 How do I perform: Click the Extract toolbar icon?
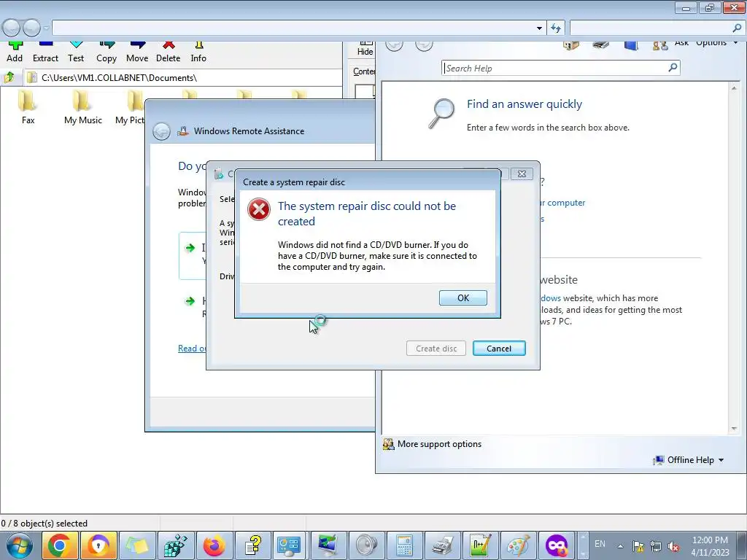45,52
